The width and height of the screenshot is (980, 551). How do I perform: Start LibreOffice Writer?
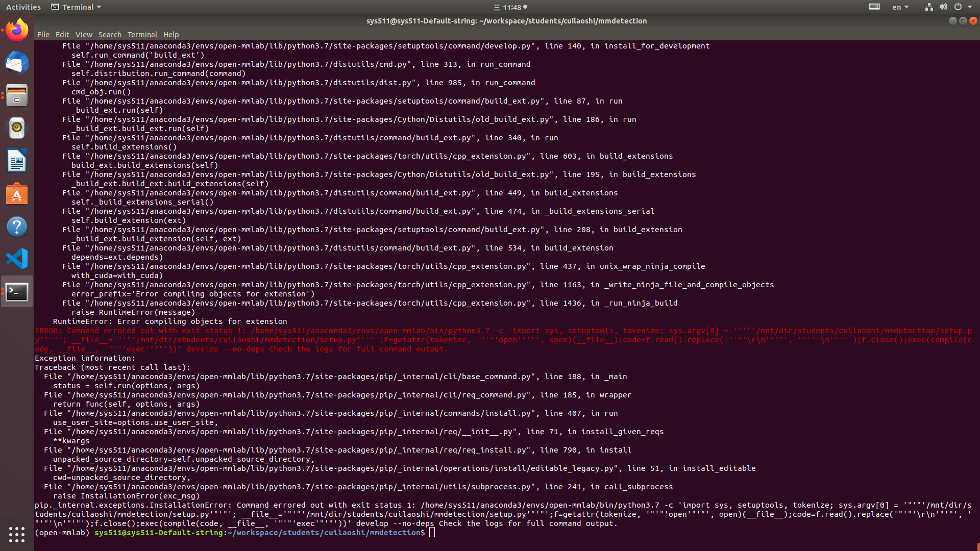(x=17, y=161)
